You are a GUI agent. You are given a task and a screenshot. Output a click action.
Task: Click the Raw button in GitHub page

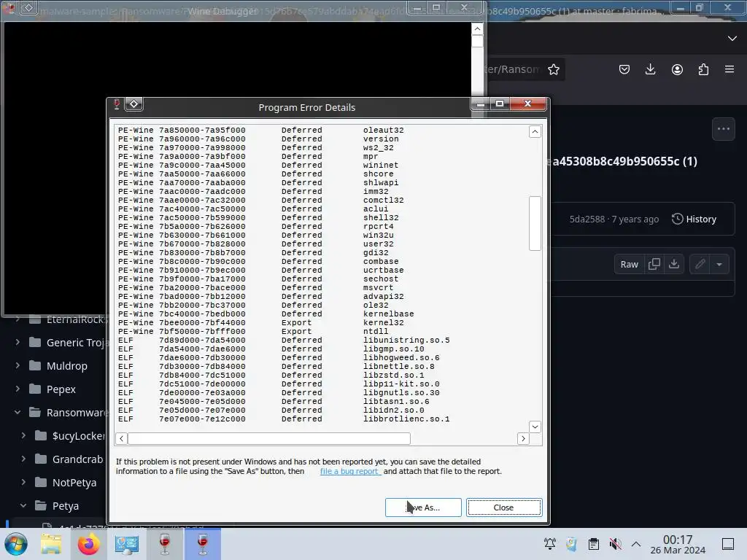[x=629, y=264]
